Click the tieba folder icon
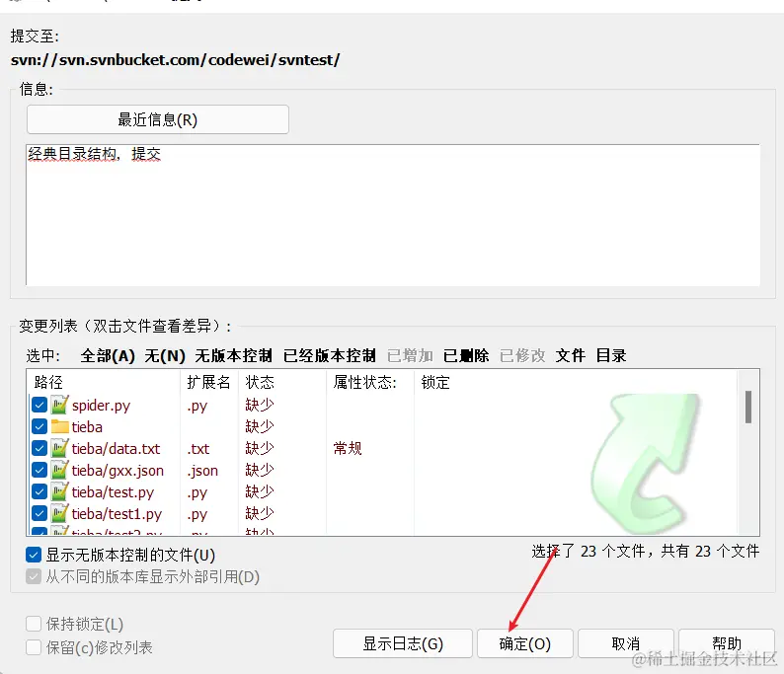The height and width of the screenshot is (674, 784). coord(59,426)
